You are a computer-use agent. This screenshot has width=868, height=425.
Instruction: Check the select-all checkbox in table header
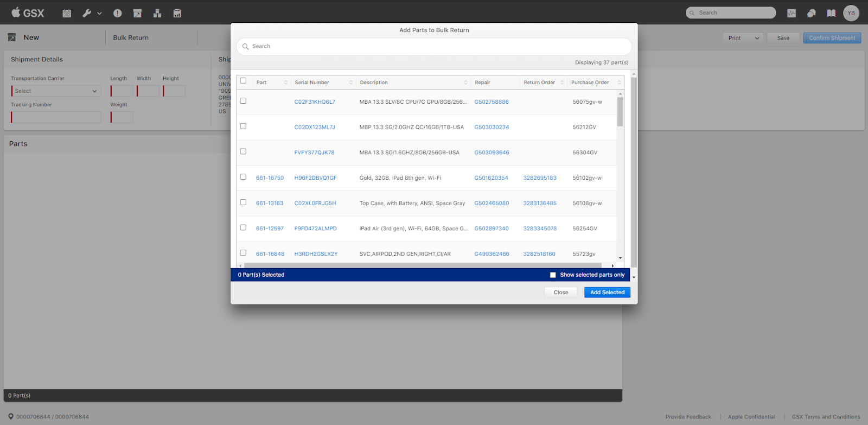pyautogui.click(x=243, y=81)
